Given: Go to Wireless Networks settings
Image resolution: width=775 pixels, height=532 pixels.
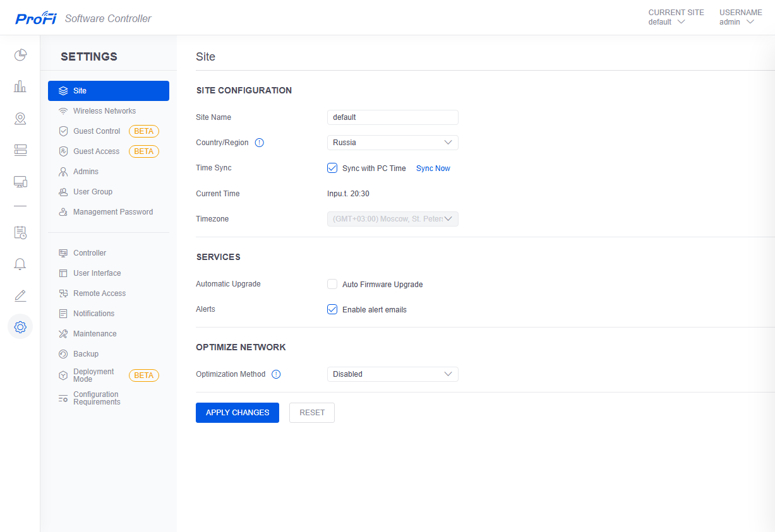Looking at the screenshot, I should tap(104, 111).
